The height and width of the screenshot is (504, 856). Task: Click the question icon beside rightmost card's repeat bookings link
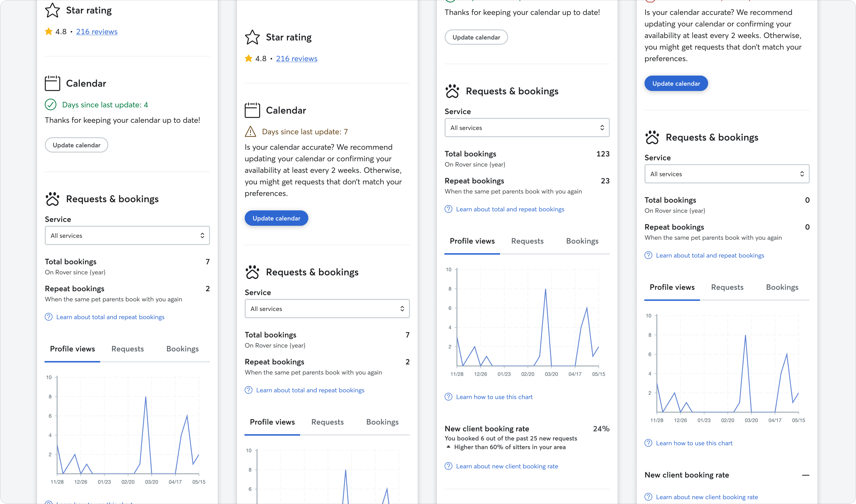tap(648, 255)
